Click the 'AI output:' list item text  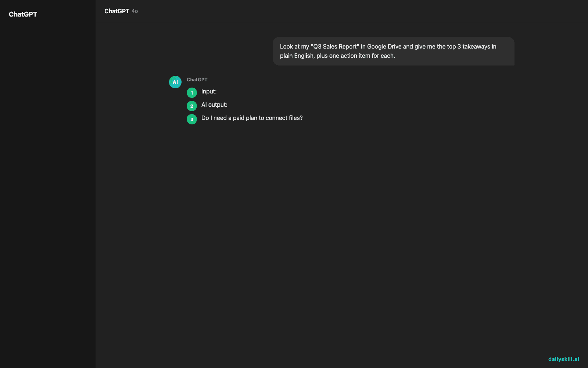tap(214, 105)
